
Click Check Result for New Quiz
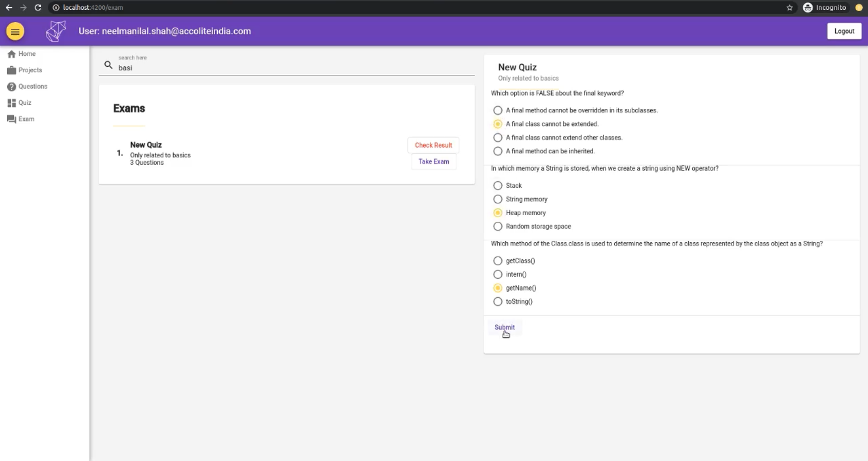click(x=433, y=145)
